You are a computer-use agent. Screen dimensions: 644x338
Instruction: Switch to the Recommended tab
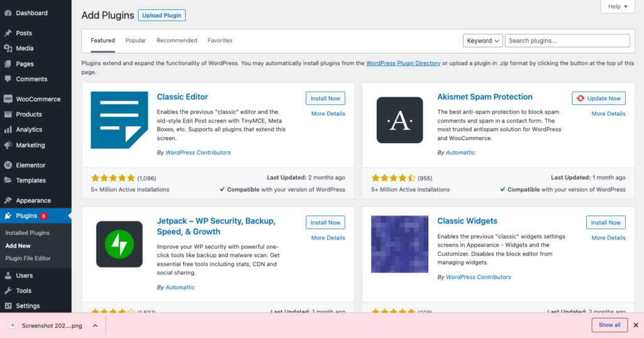[x=177, y=40]
